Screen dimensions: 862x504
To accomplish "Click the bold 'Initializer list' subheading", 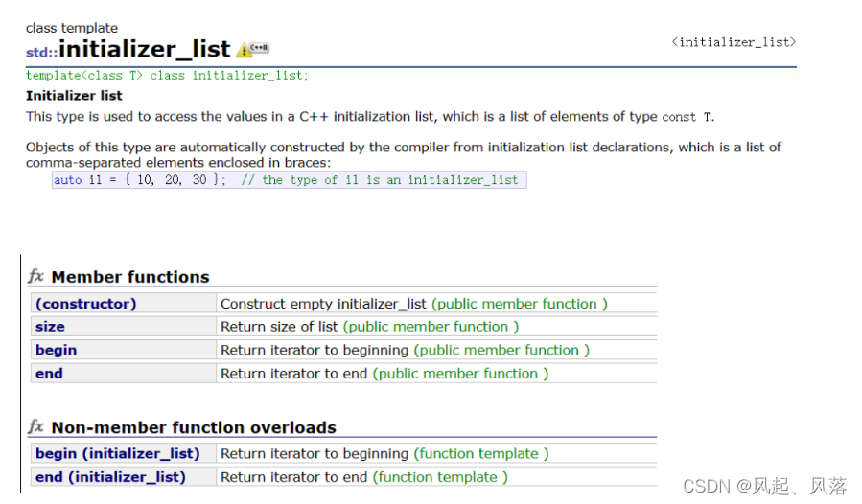I will 74,96.
